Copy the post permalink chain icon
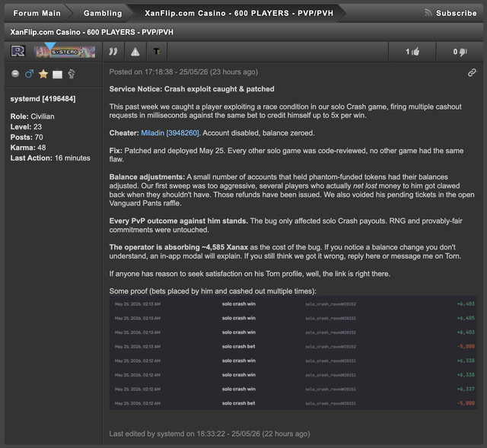 [472, 72]
